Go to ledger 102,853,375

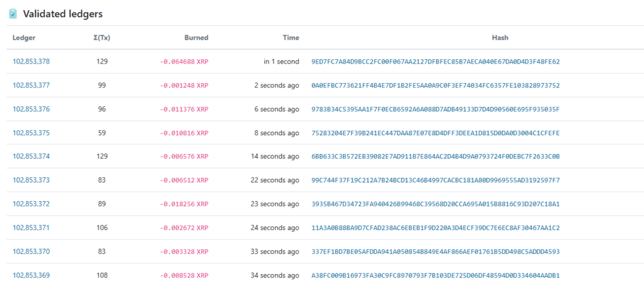pyautogui.click(x=31, y=133)
